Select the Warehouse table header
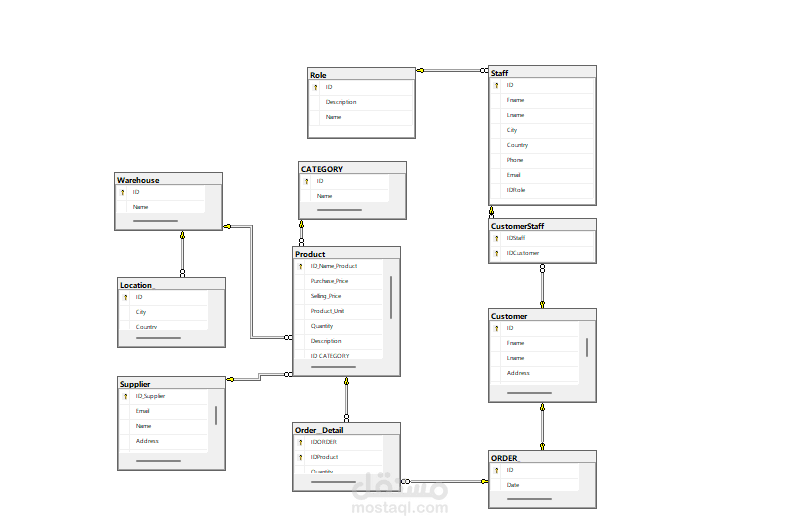Screen dimensions: 801x527 point(168,180)
